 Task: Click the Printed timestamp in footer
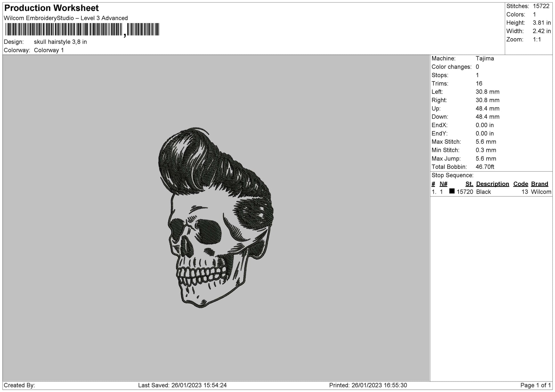pos(368,385)
